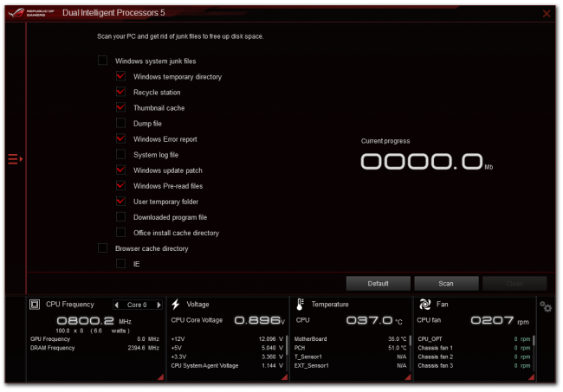Click the PCH temperature row
The image size is (563, 392).
coord(351,348)
